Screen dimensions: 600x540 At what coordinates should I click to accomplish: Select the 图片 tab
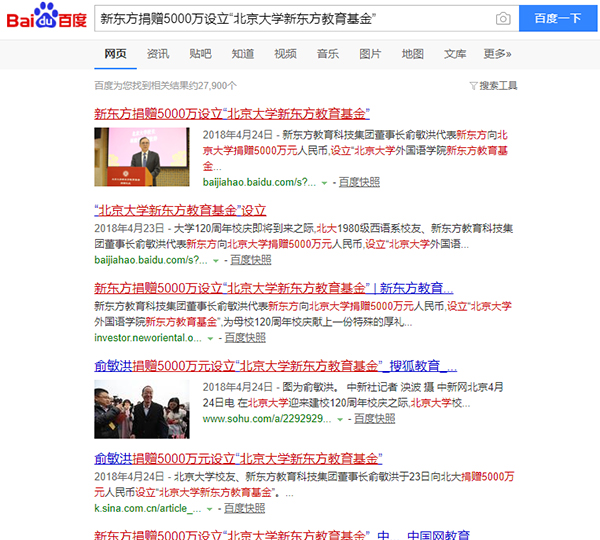pos(370,54)
